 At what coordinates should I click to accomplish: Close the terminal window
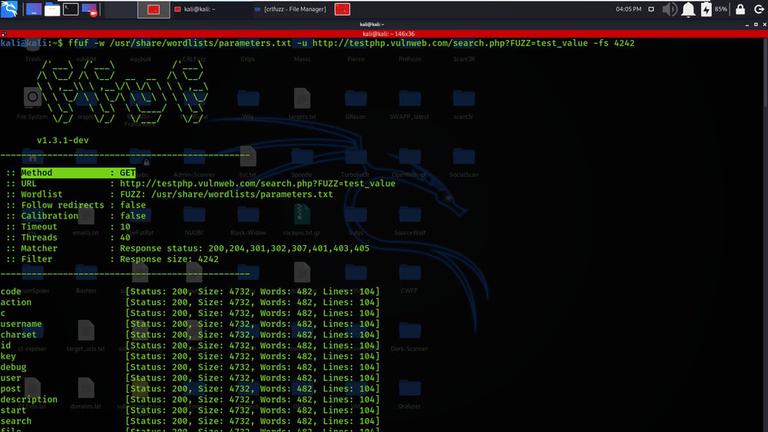tap(764, 24)
